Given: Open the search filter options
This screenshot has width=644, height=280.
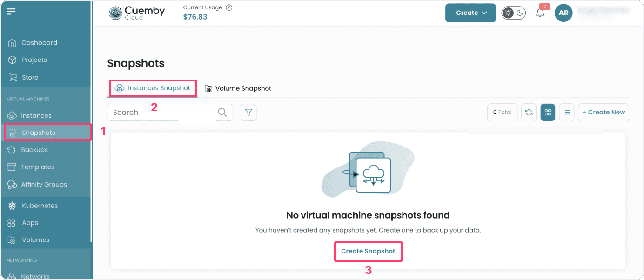Looking at the screenshot, I should coord(248,112).
